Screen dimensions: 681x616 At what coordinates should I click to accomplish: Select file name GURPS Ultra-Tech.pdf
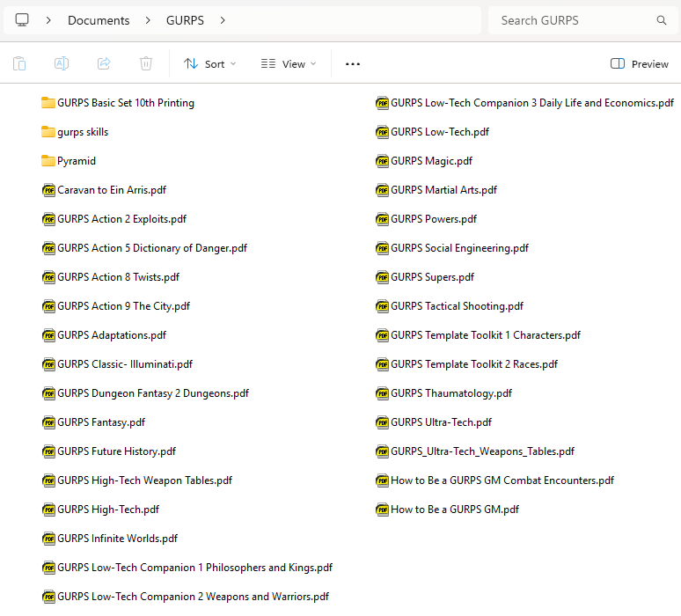pyautogui.click(x=442, y=422)
